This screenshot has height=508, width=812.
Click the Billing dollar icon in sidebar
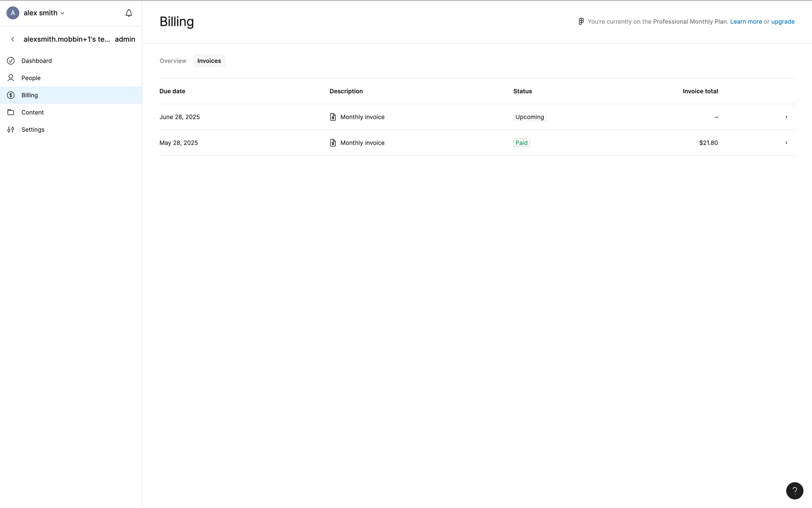coord(11,95)
